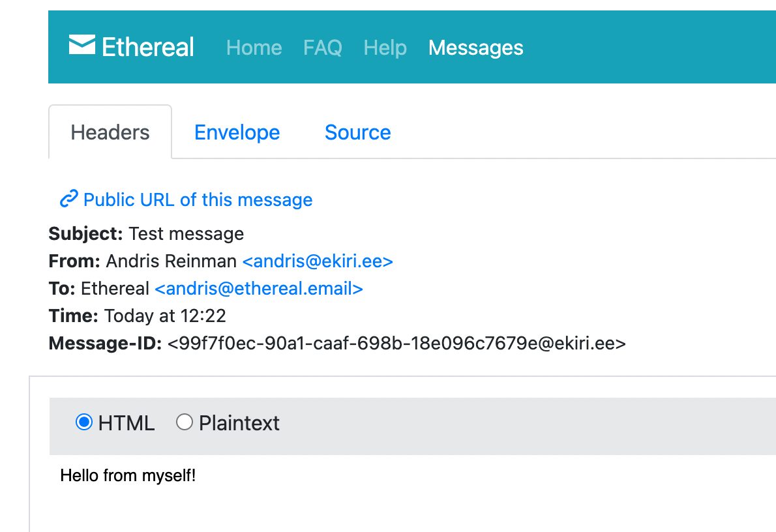Select the HTML radio button

pos(84,422)
